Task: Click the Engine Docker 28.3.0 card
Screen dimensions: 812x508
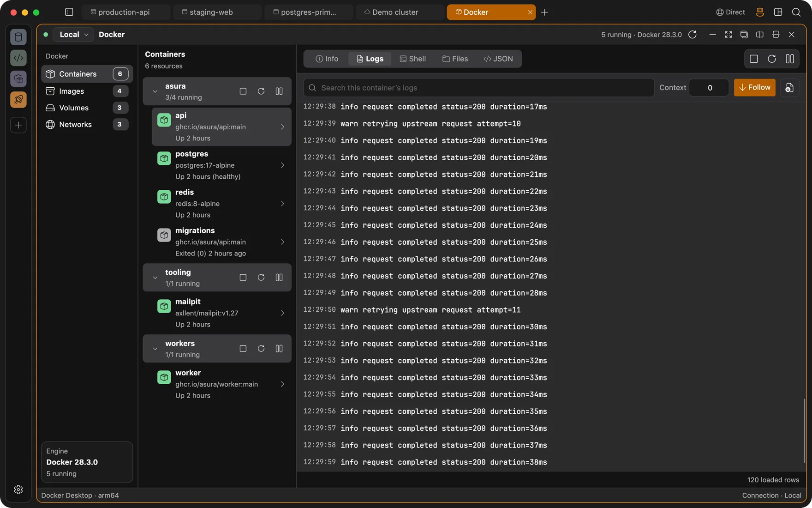Action: pos(87,462)
